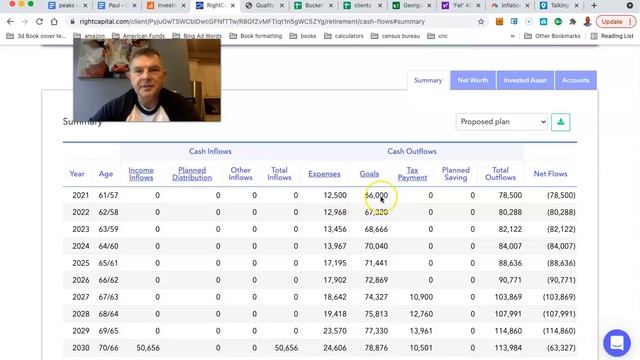Click the age cell 64/60
640x360 pixels.
108,246
